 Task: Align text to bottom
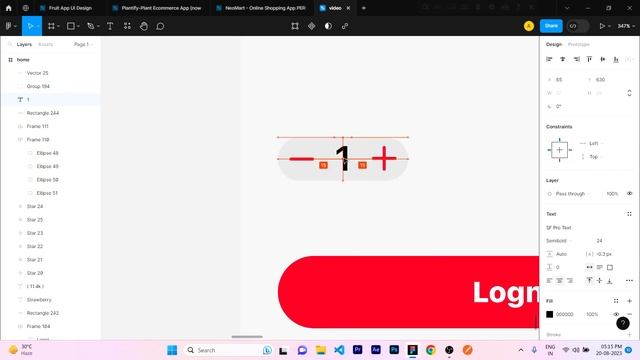[x=610, y=280]
